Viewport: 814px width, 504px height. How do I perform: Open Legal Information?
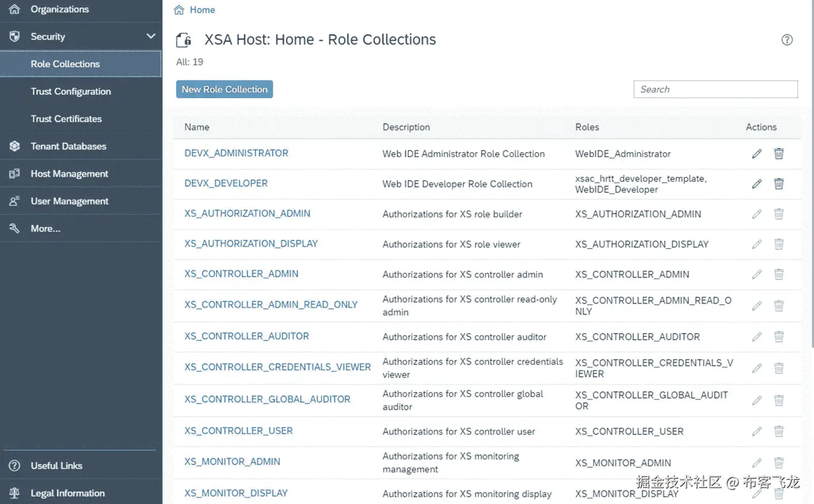coord(68,493)
